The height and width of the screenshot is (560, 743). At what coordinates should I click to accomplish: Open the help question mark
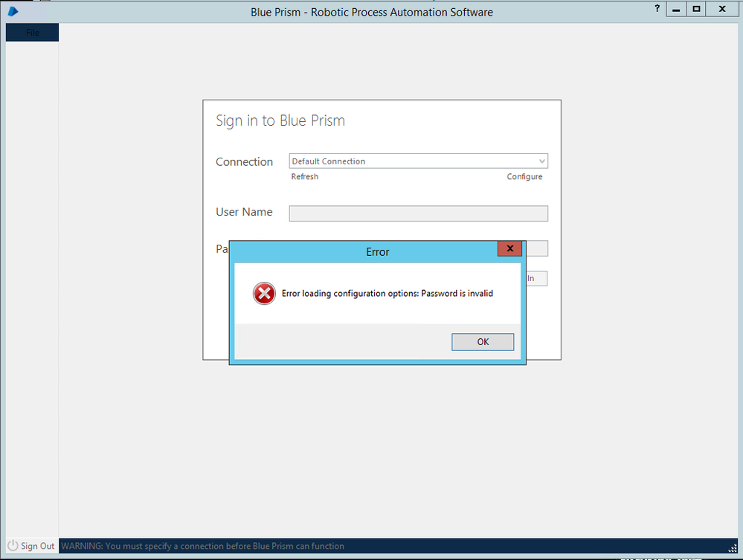pos(657,8)
